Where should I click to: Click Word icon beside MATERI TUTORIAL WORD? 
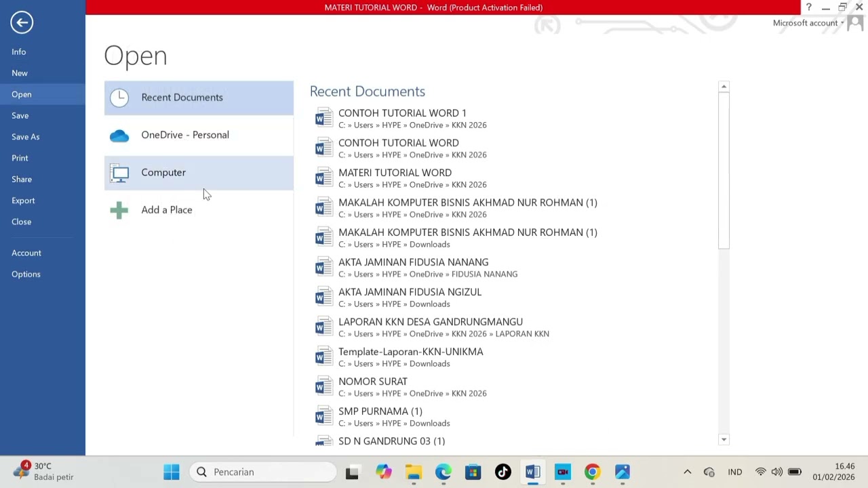[324, 178]
